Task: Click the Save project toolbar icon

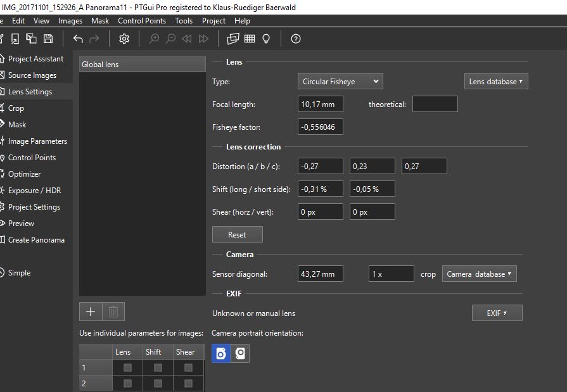Action: click(x=48, y=39)
